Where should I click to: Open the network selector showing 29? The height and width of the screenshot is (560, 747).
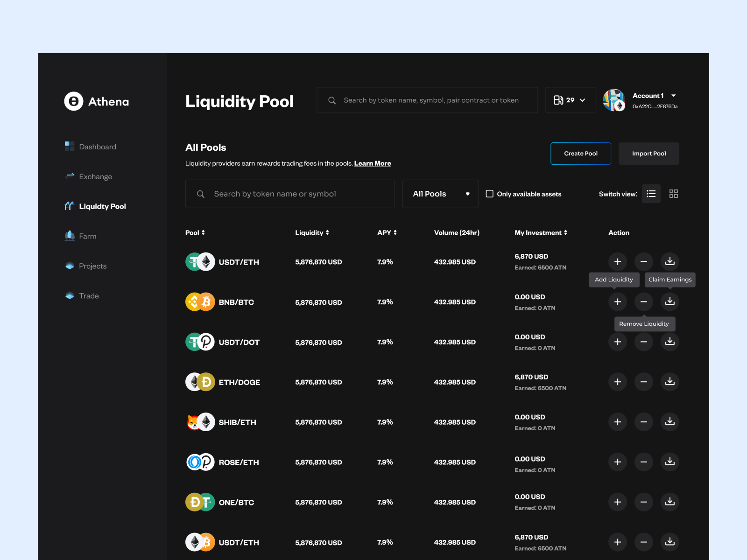tap(570, 100)
